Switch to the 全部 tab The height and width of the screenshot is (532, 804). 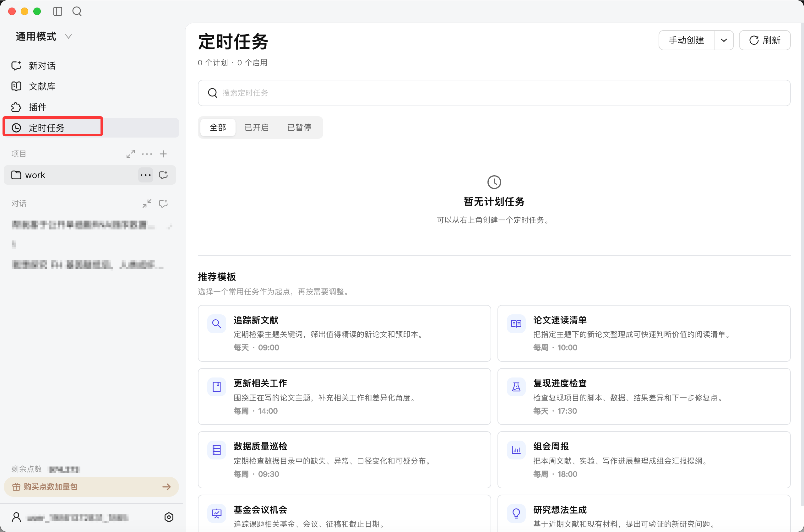click(218, 128)
